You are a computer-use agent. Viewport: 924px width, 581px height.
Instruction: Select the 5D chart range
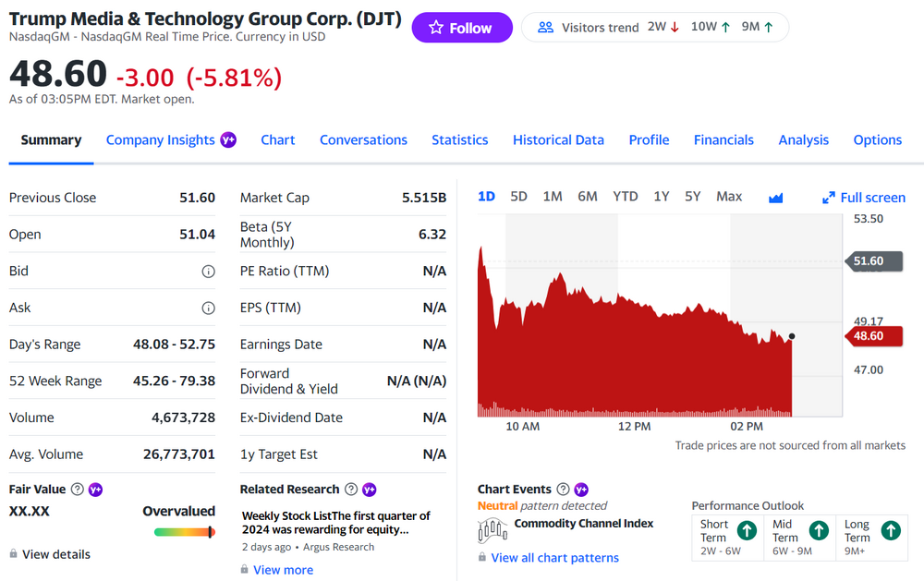518,196
